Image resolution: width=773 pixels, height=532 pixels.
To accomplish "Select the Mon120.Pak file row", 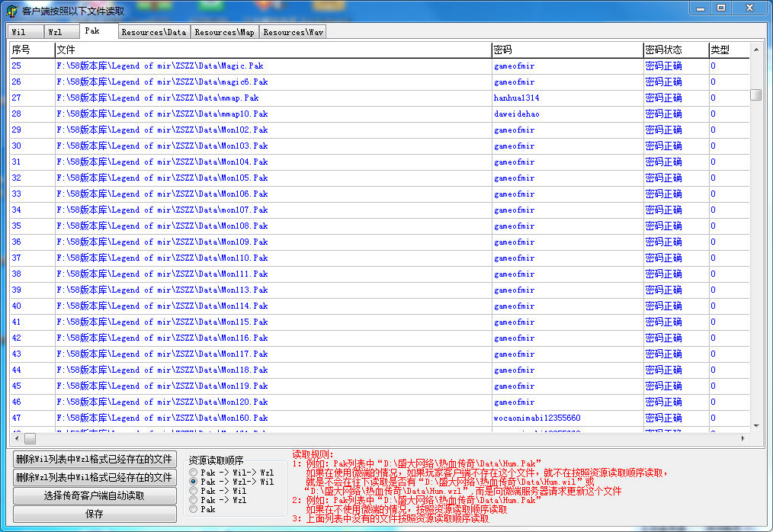I will [x=380, y=402].
